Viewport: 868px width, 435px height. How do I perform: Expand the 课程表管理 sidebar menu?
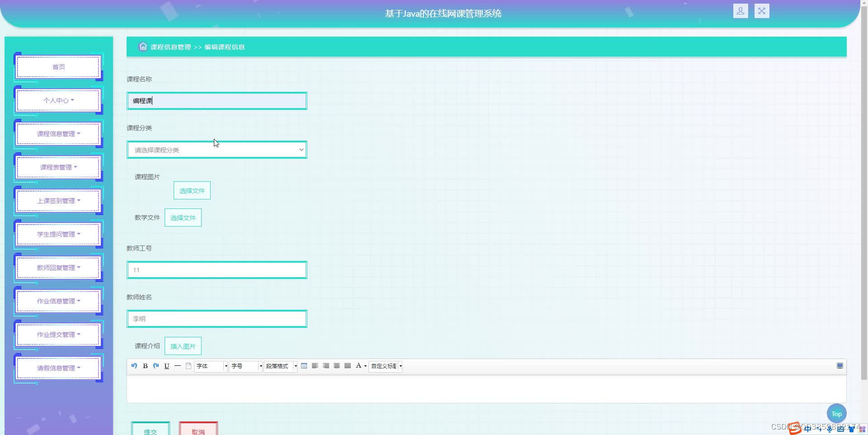click(x=58, y=167)
